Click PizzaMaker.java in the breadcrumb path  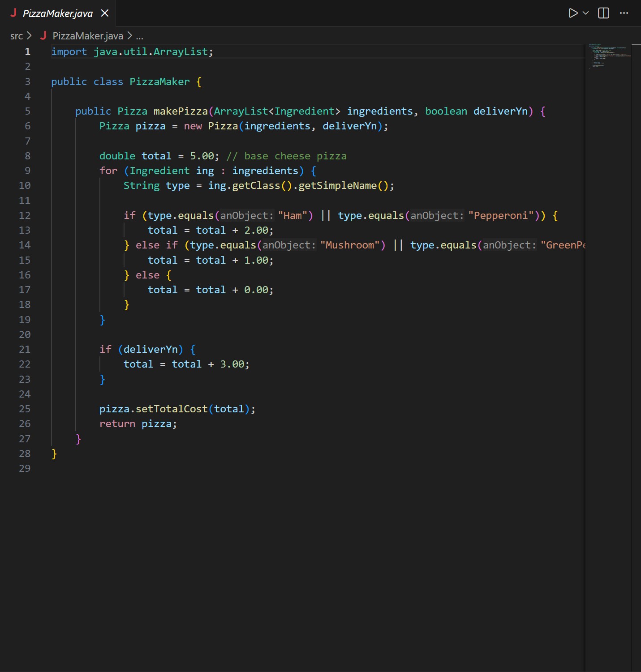88,36
